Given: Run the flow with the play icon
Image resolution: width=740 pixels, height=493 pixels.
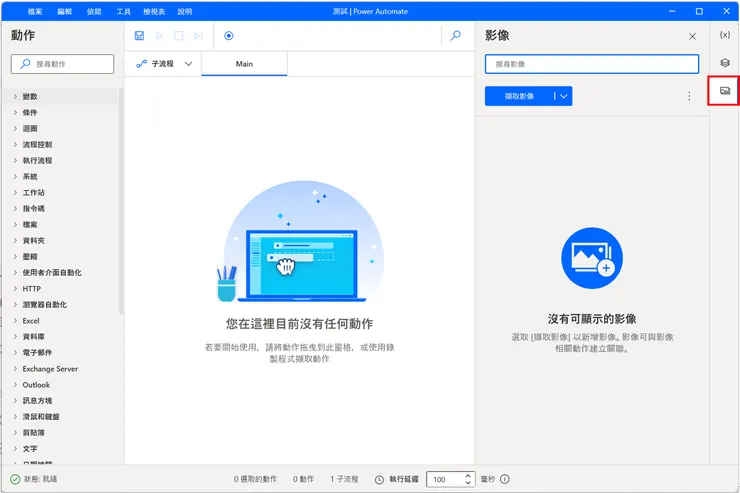Looking at the screenshot, I should (x=159, y=35).
